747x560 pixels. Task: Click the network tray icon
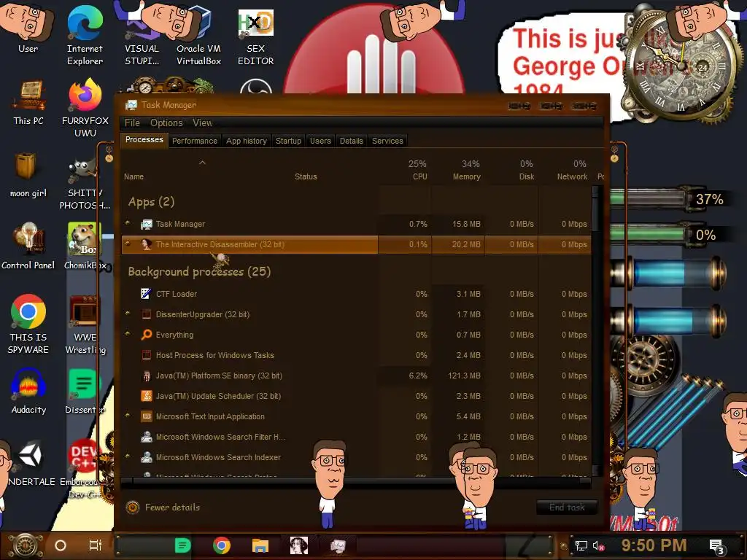581,545
